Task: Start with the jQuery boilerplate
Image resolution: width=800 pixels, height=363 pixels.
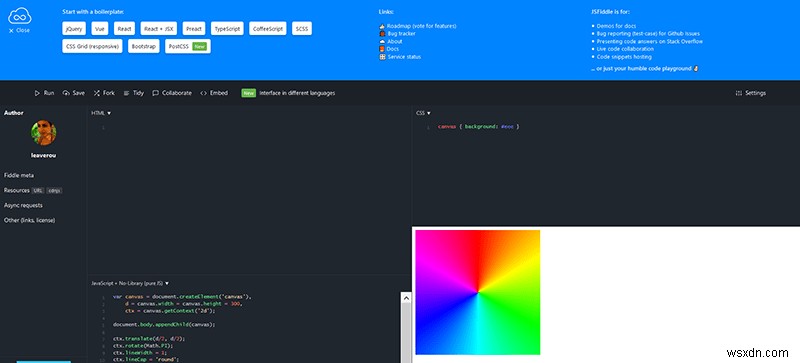Action: pos(74,29)
